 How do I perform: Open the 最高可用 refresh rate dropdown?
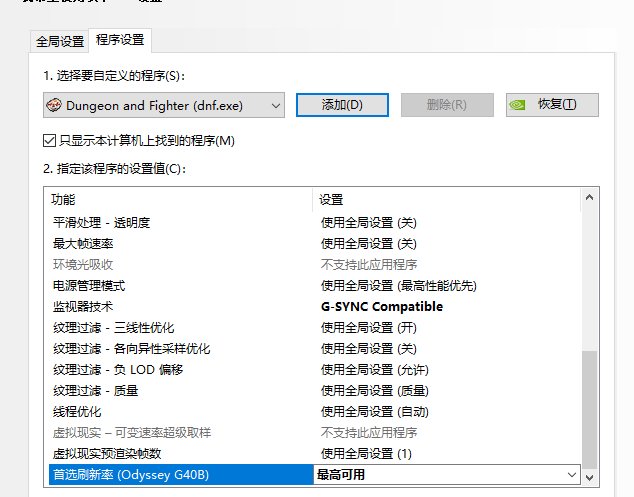point(447,475)
